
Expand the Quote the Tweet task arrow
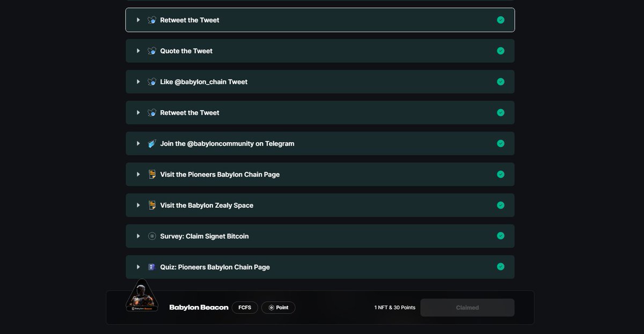(x=138, y=51)
